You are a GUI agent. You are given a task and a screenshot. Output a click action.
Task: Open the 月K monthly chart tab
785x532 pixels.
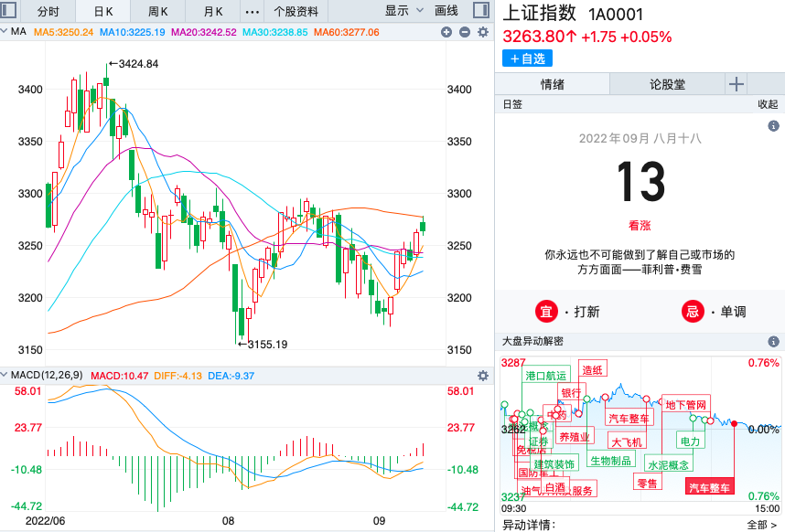[213, 12]
